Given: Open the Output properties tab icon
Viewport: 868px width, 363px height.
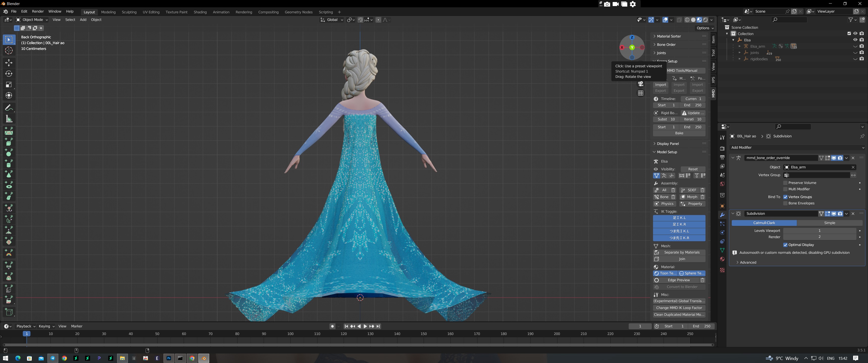Looking at the screenshot, I should click(x=722, y=157).
